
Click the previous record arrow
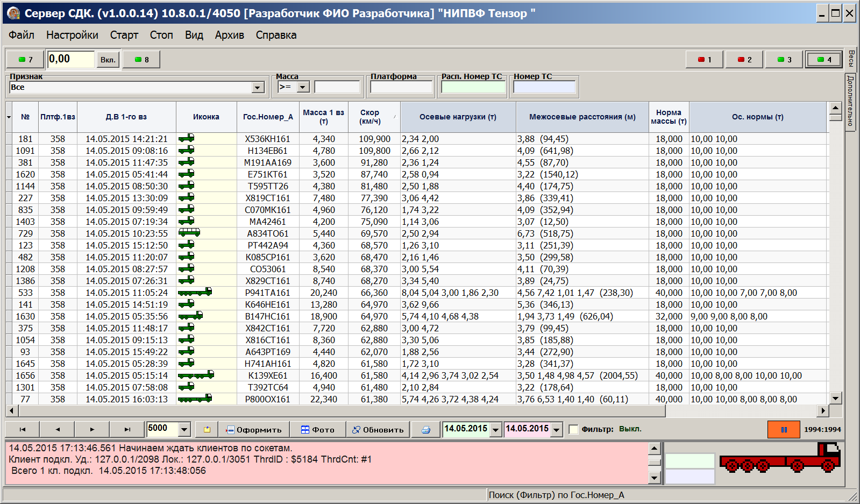pyautogui.click(x=58, y=430)
